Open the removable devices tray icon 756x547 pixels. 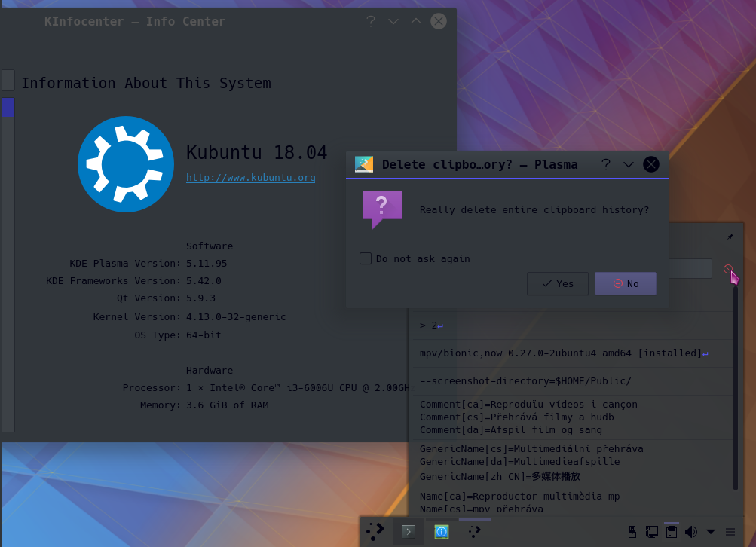(x=632, y=532)
